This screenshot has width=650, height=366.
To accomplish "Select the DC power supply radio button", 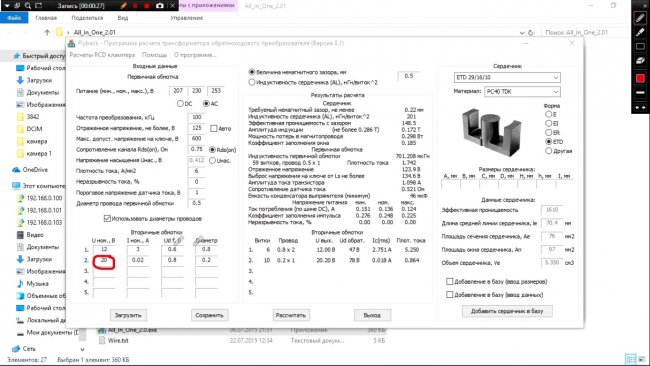I will tap(180, 104).
